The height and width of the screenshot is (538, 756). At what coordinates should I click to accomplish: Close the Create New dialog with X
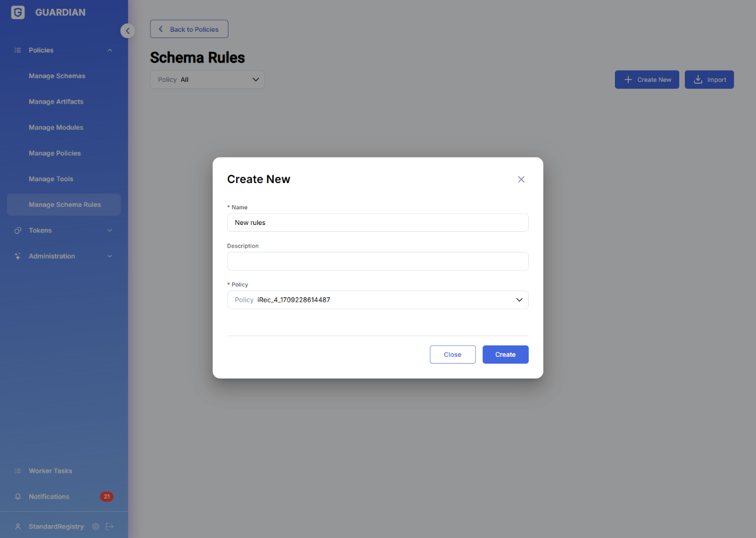(521, 179)
